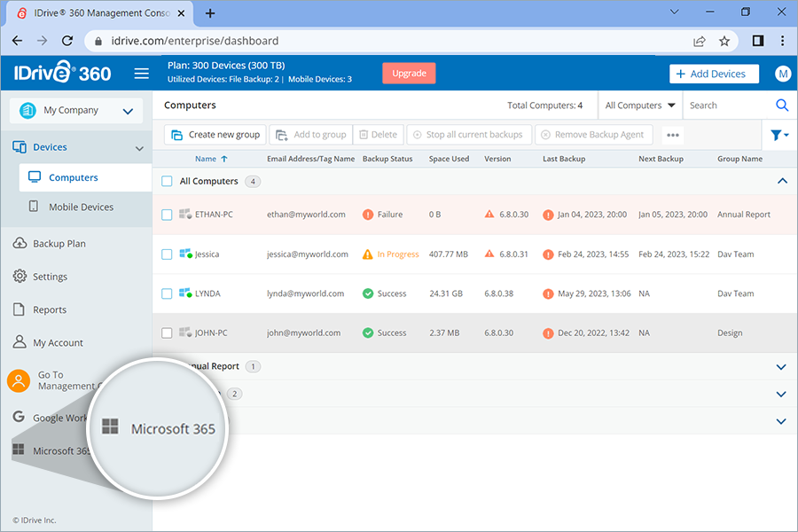The width and height of the screenshot is (798, 532).
Task: Open the ellipsis menu in the toolbar
Action: 672,135
